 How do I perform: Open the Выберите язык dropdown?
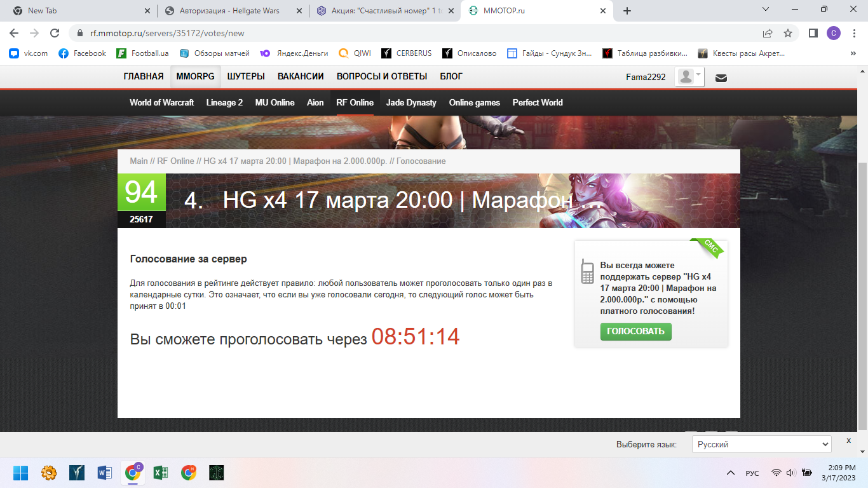[x=761, y=444]
